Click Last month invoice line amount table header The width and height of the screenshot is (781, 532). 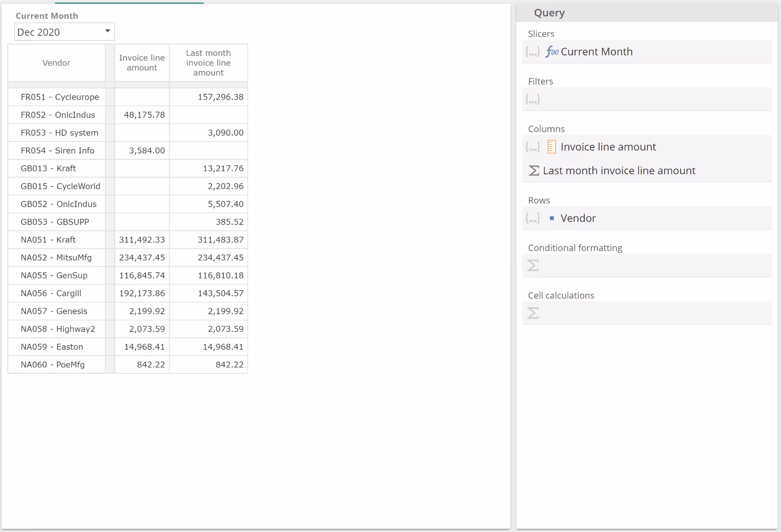[208, 63]
